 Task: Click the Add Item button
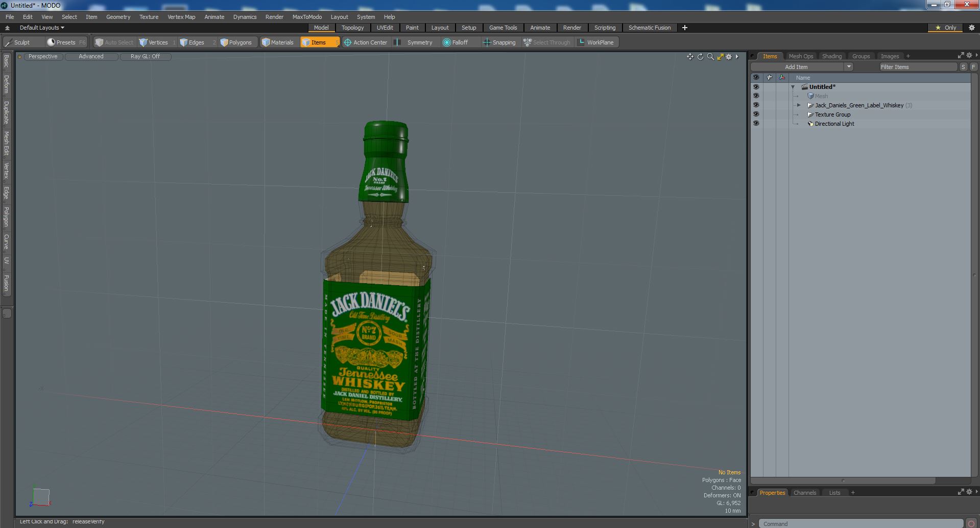pos(796,67)
